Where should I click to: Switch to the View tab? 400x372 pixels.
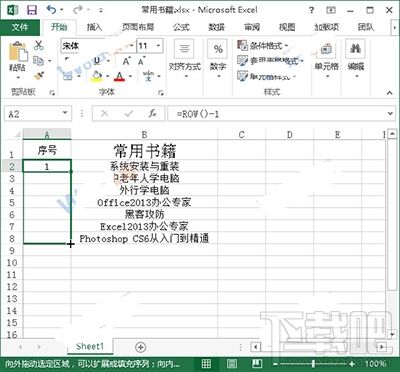[x=287, y=27]
